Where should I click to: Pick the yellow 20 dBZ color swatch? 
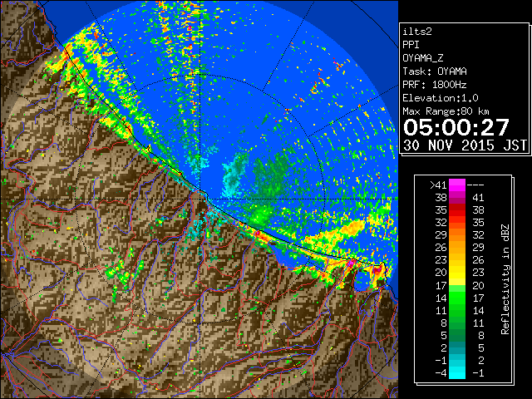tap(457, 273)
